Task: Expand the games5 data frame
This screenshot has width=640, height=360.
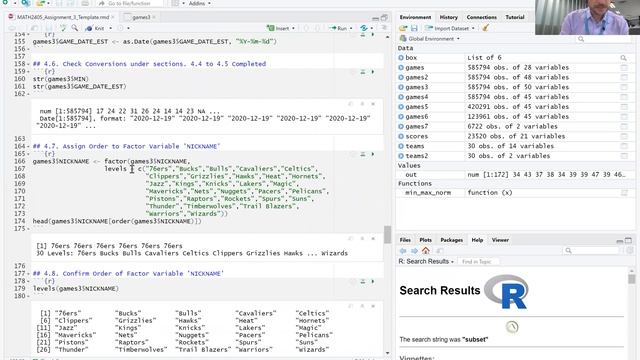Action: (x=401, y=107)
